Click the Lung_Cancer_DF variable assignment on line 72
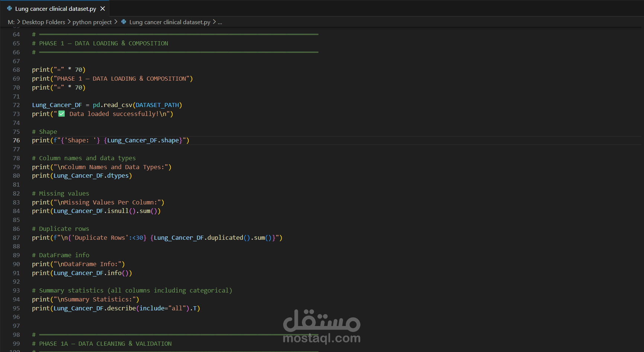The width and height of the screenshot is (644, 352). (x=57, y=105)
